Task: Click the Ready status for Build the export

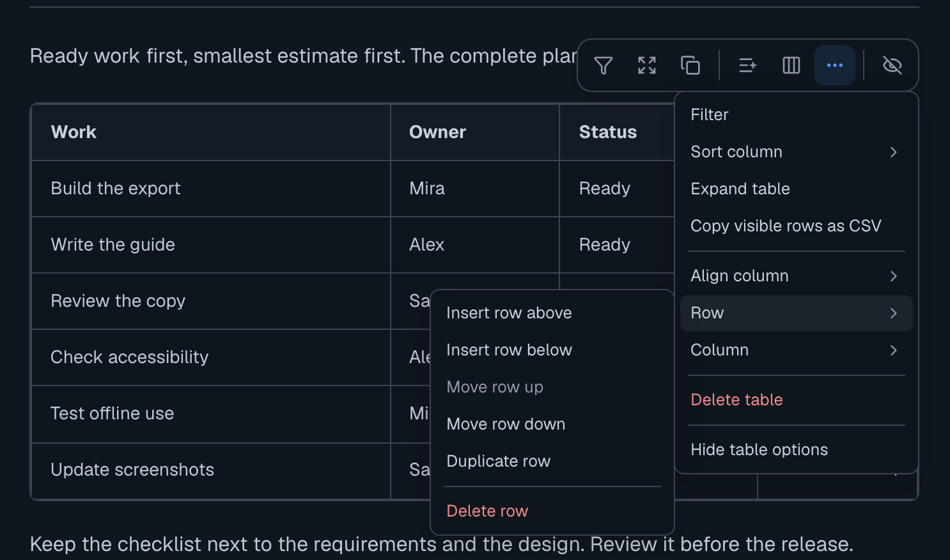Action: tap(617, 189)
